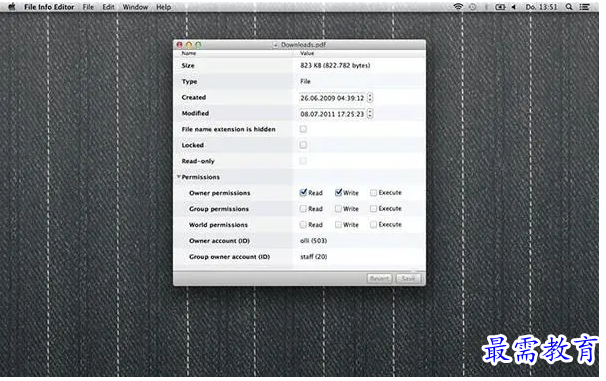Select the value 823 KB (822.782 bytes)
Viewport: 606px width, 381px height.
pos(335,65)
